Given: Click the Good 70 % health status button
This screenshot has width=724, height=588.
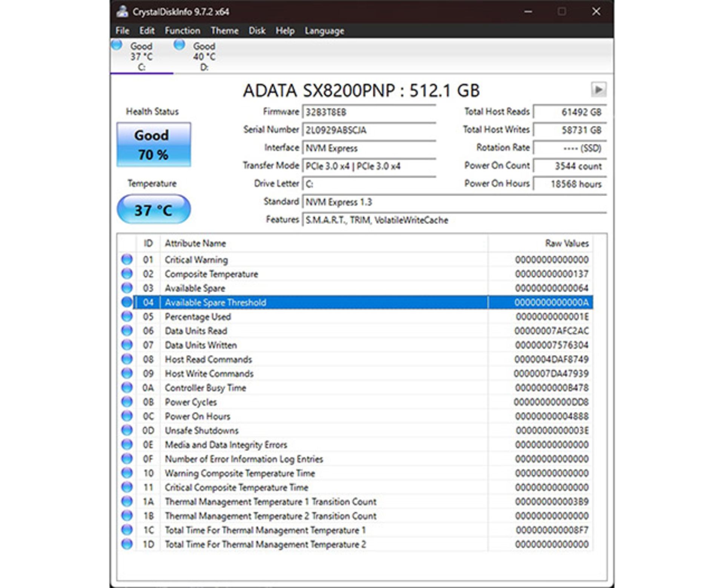Looking at the screenshot, I should point(153,144).
